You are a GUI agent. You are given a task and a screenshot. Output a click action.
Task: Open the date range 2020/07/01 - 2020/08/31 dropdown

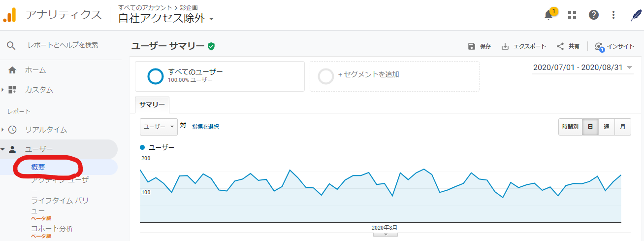(x=582, y=68)
